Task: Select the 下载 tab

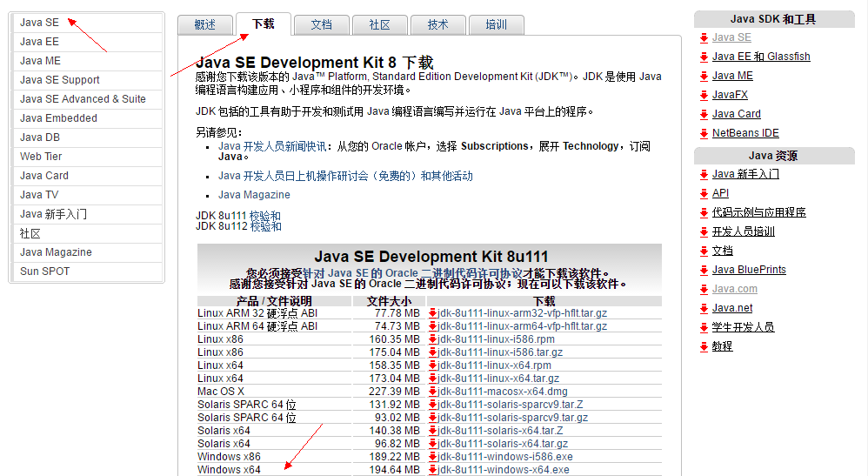Action: tap(264, 23)
